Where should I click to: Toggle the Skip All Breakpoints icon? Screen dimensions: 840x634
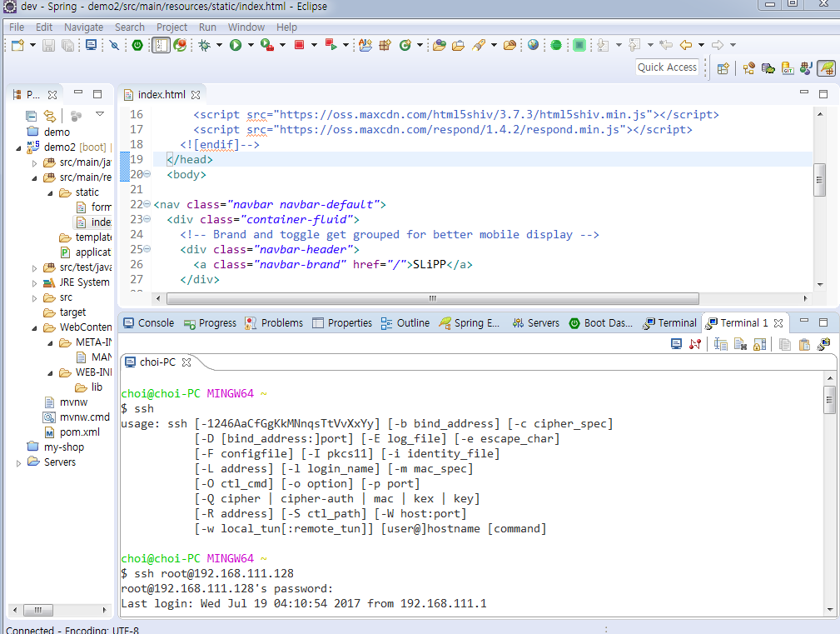coord(114,45)
